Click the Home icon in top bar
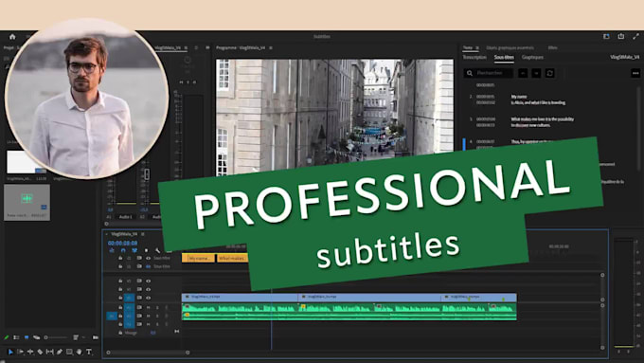The height and width of the screenshot is (363, 644). pos(12,37)
